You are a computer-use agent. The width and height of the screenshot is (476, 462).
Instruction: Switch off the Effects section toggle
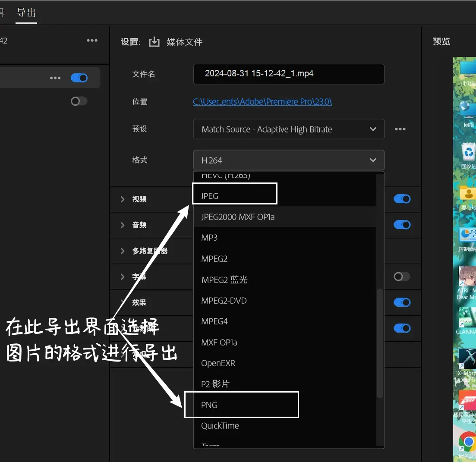(x=402, y=302)
